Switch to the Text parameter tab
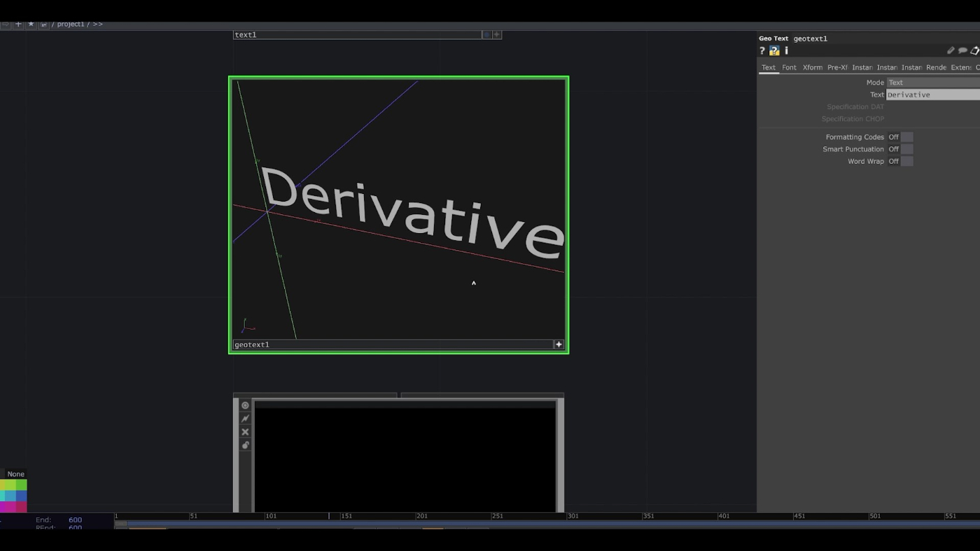Image resolution: width=980 pixels, height=551 pixels. click(x=769, y=67)
